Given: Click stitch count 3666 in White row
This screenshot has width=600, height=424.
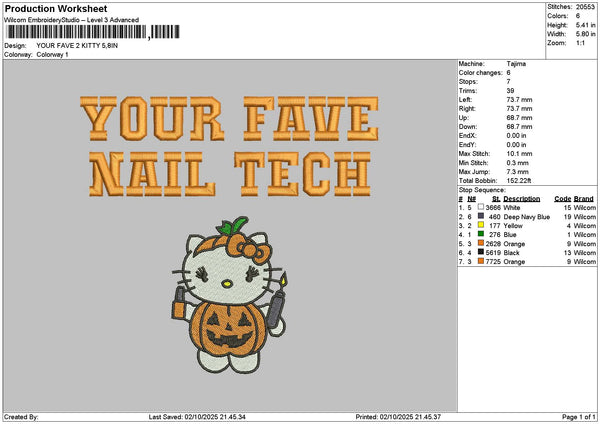Looking at the screenshot, I should 493,207.
